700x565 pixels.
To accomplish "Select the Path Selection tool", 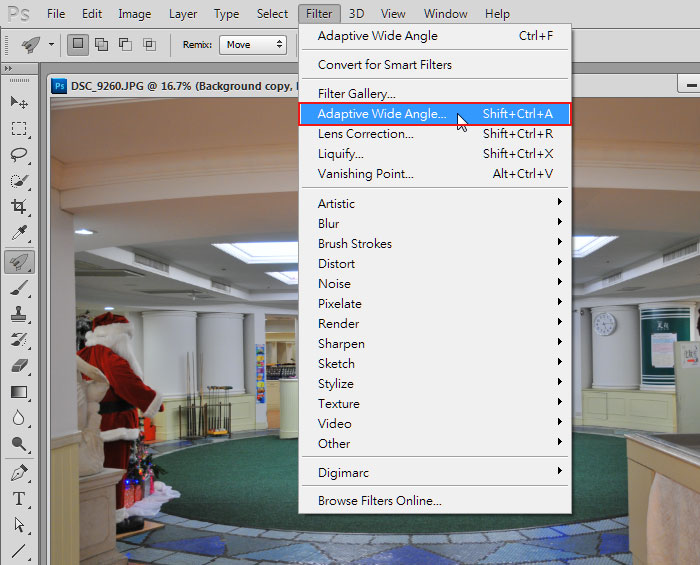I will (19, 525).
